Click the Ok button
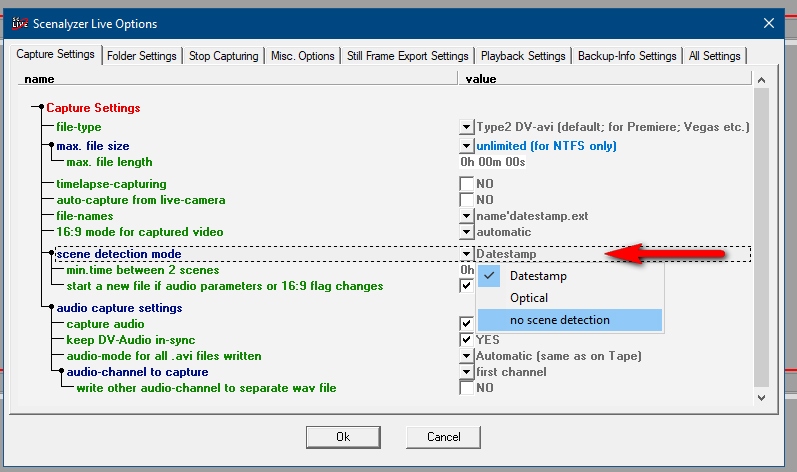This screenshot has height=472, width=797. (343, 437)
